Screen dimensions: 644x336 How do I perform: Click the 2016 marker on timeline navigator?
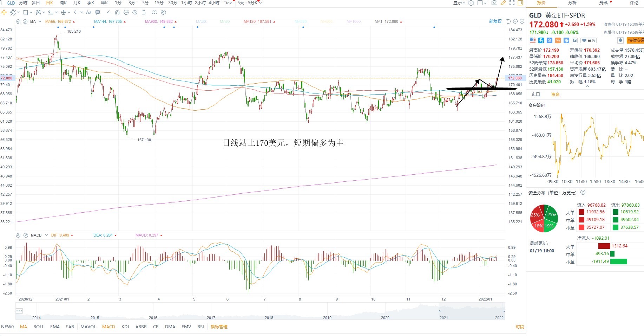coord(153,318)
